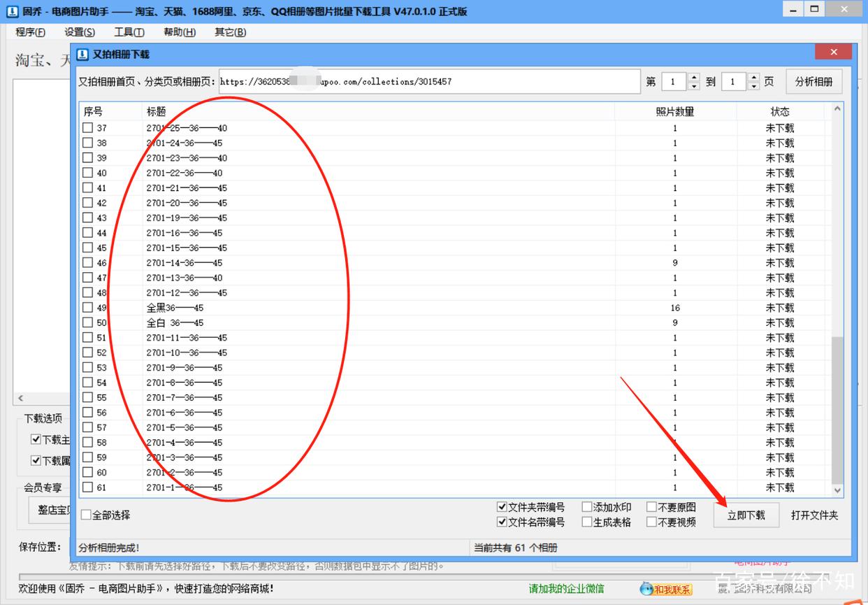Uncheck the 文件夹带编号 option

pos(502,506)
